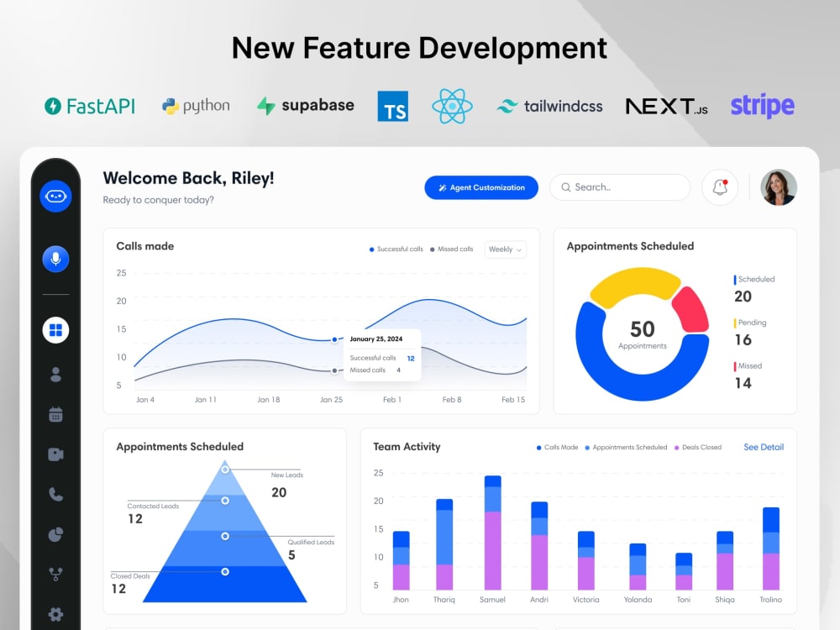Activate the microphone voice button
This screenshot has height=630, width=840.
55,259
